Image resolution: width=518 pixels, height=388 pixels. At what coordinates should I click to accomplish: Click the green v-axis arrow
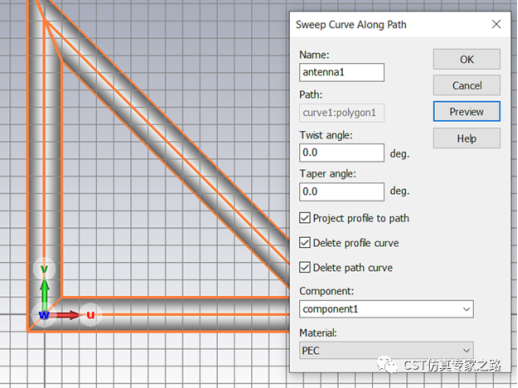[x=44, y=293]
